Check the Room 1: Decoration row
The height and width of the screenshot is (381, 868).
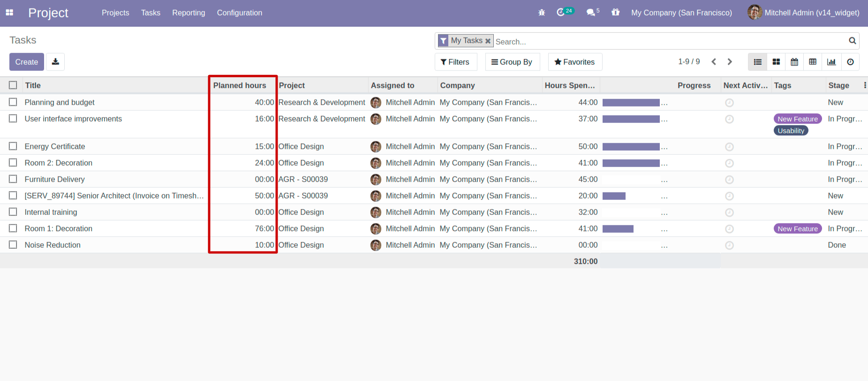(x=13, y=228)
